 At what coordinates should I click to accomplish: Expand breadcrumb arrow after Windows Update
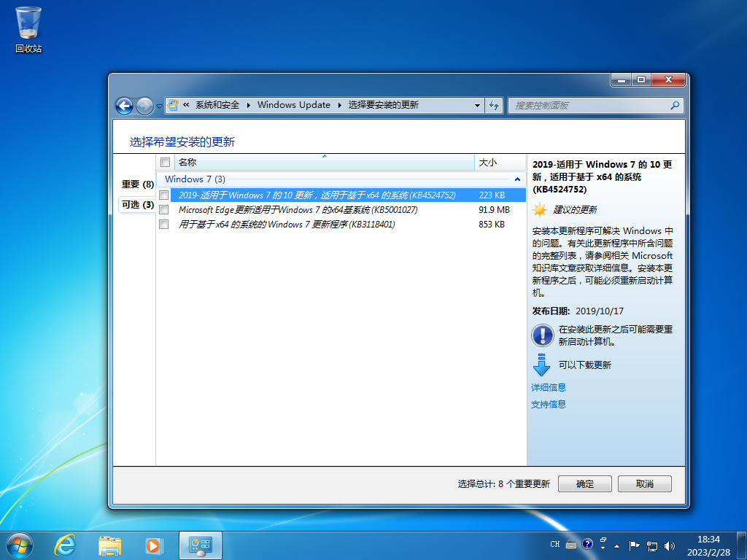340,105
